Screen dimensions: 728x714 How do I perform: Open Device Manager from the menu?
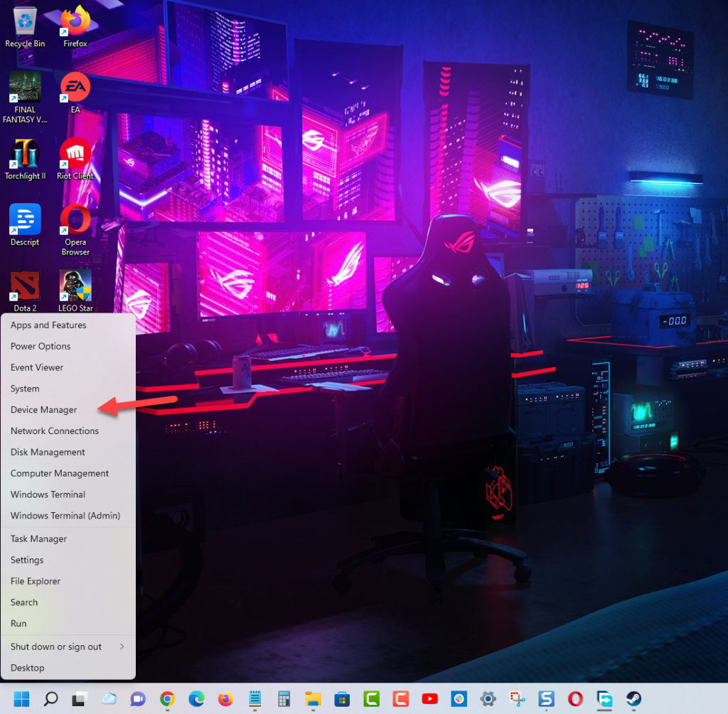[x=43, y=410]
